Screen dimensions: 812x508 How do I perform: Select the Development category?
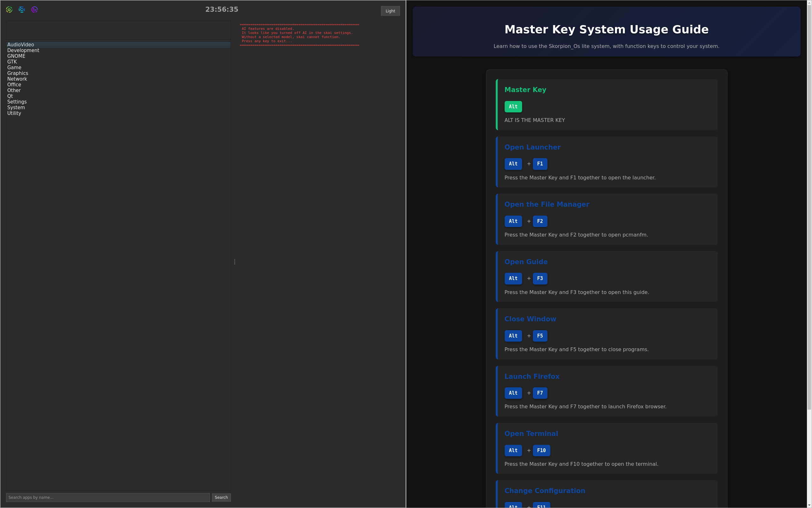(118, 50)
